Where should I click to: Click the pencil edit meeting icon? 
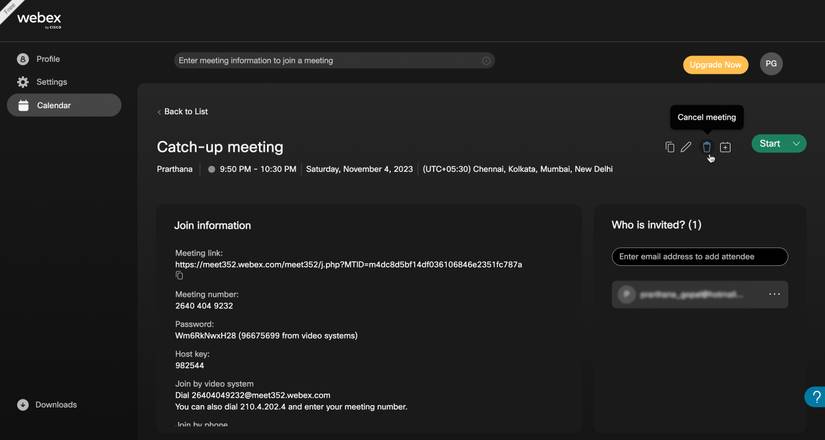686,147
